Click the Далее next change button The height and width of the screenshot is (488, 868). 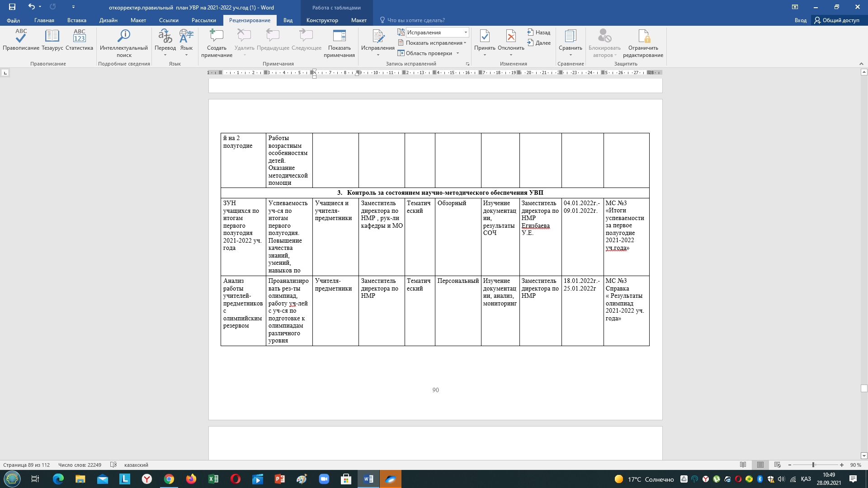(x=539, y=43)
